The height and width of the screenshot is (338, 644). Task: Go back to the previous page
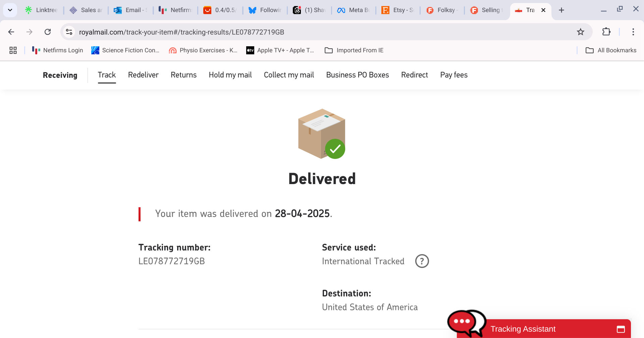tap(11, 32)
